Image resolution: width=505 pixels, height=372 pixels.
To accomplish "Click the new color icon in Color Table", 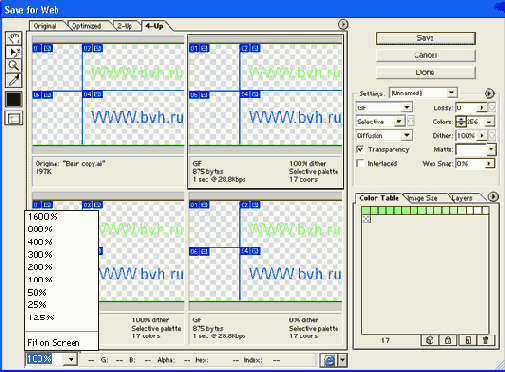I will click(467, 340).
